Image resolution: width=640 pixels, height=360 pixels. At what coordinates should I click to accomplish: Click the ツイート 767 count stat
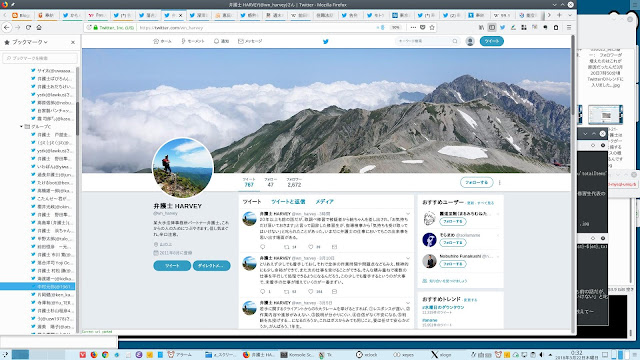tap(249, 182)
